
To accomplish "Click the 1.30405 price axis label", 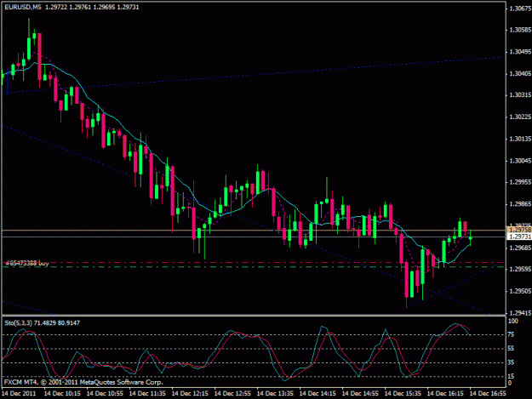I will pos(520,73).
